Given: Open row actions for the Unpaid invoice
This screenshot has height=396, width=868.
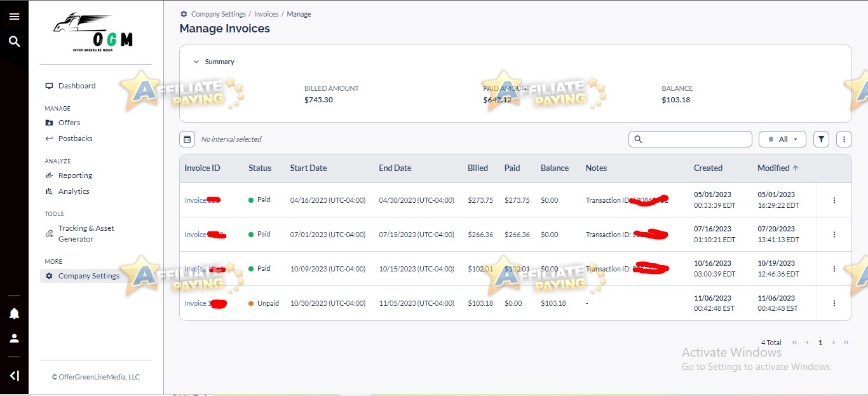Looking at the screenshot, I should [x=834, y=303].
